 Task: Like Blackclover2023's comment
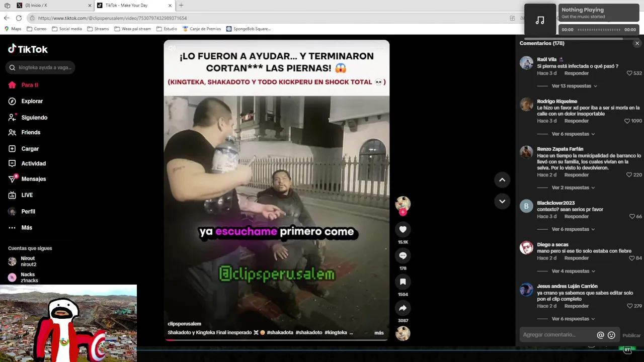click(x=632, y=217)
